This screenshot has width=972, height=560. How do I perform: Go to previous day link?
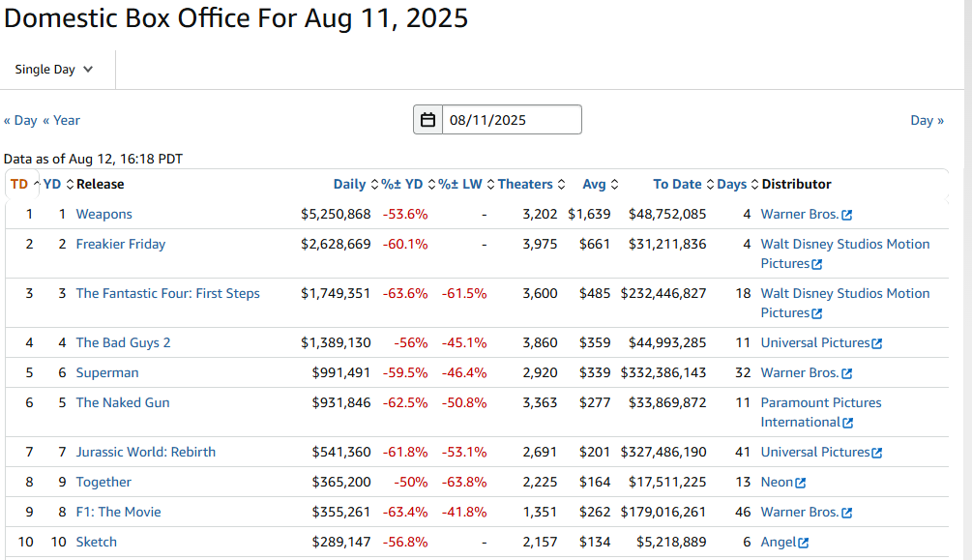pos(20,120)
